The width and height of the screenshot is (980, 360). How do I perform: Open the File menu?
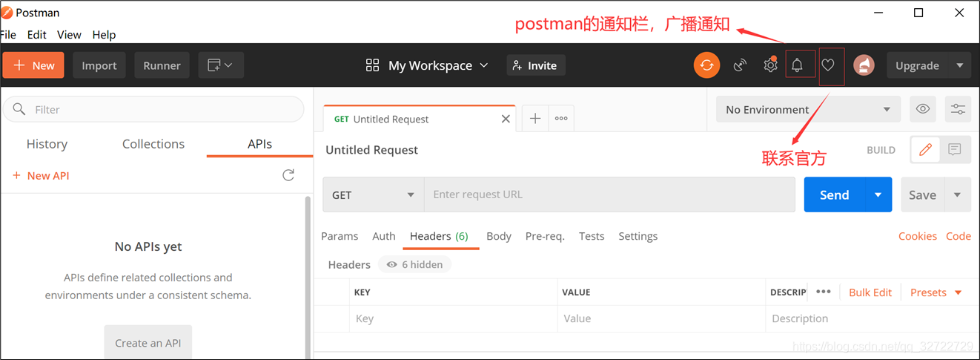(x=8, y=34)
